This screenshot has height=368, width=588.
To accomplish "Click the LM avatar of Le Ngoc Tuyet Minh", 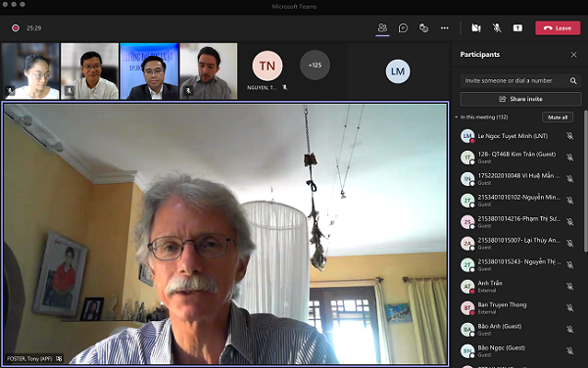I will [x=467, y=136].
